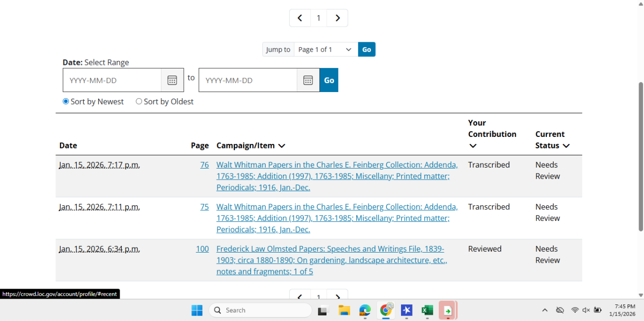Click the Go button beside Jump to
The width and height of the screenshot is (644, 321).
[x=367, y=49]
